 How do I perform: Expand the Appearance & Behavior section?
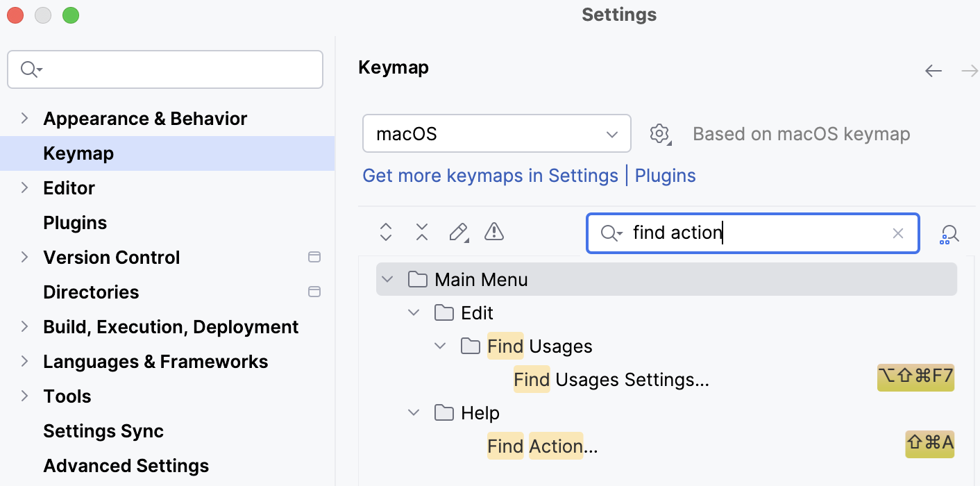(24, 118)
